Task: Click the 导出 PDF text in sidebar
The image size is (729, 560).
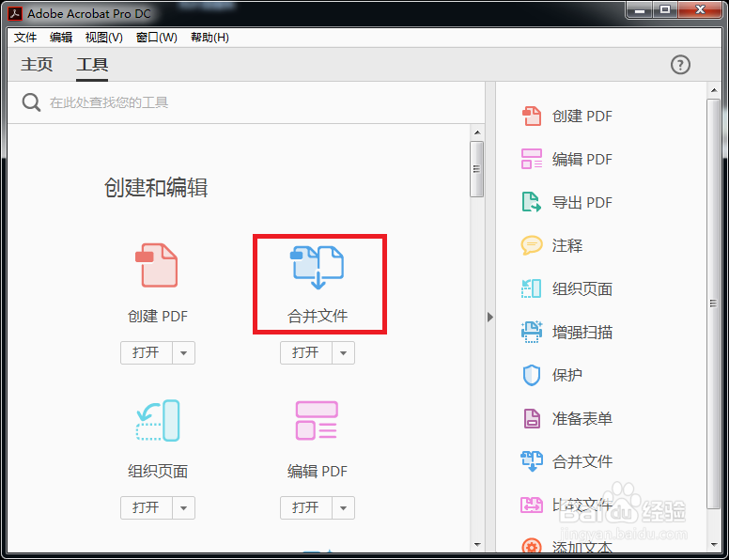Action: pyautogui.click(x=582, y=203)
